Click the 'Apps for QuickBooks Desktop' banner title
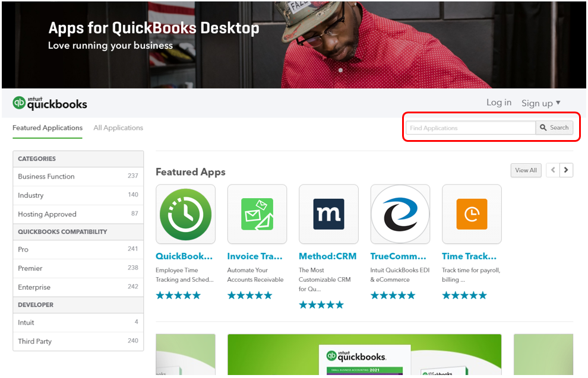Viewport: 588px width, 378px height. [x=154, y=28]
